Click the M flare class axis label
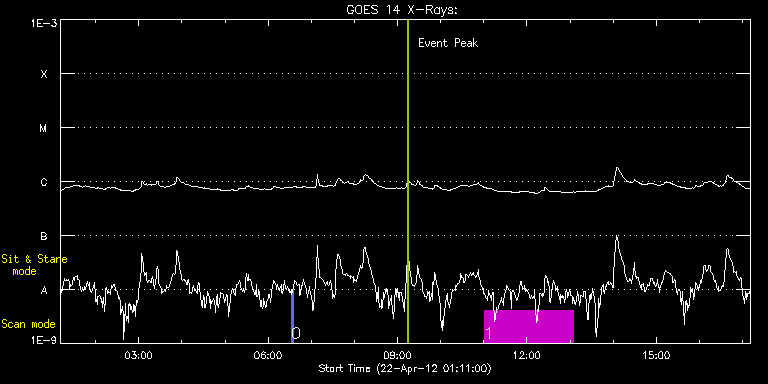768x384 pixels. coord(44,128)
